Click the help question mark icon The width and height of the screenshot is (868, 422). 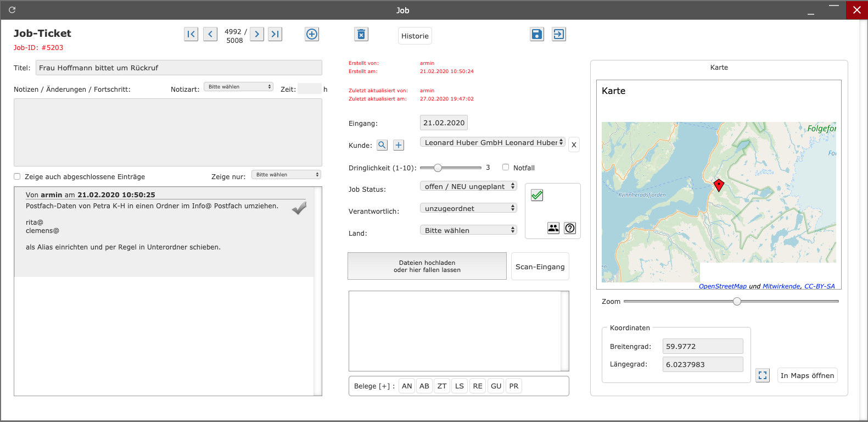point(570,228)
